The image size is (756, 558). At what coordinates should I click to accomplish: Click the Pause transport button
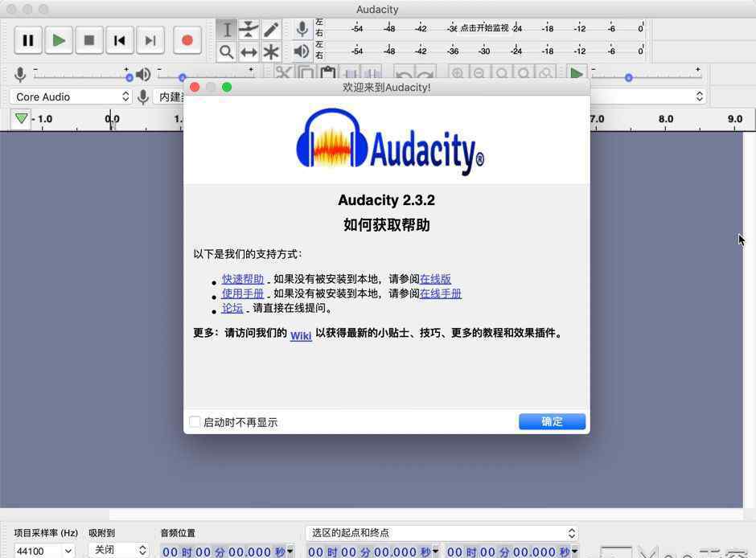tap(28, 40)
